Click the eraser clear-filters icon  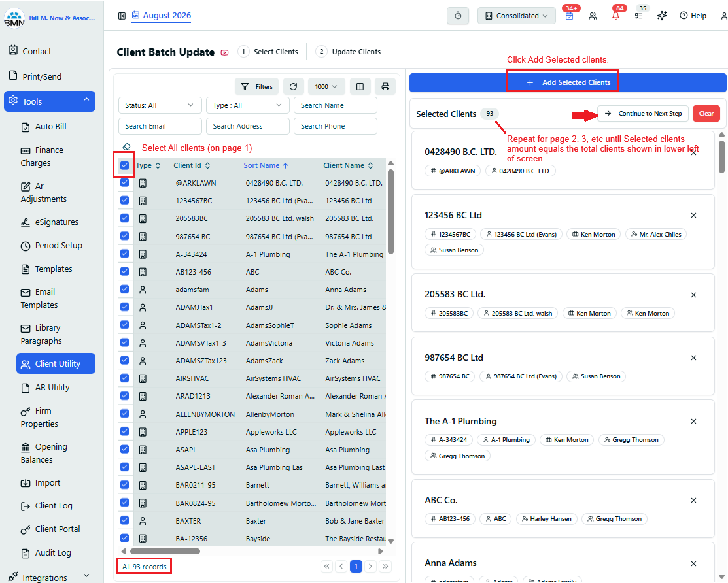[x=126, y=147]
